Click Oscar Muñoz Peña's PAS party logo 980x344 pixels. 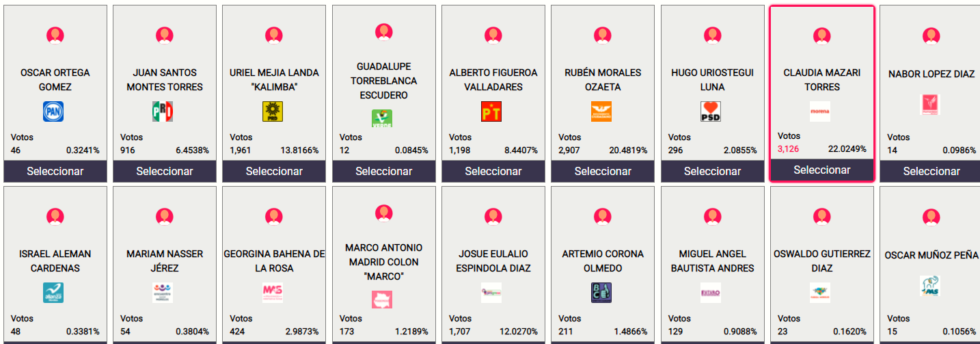(x=929, y=286)
